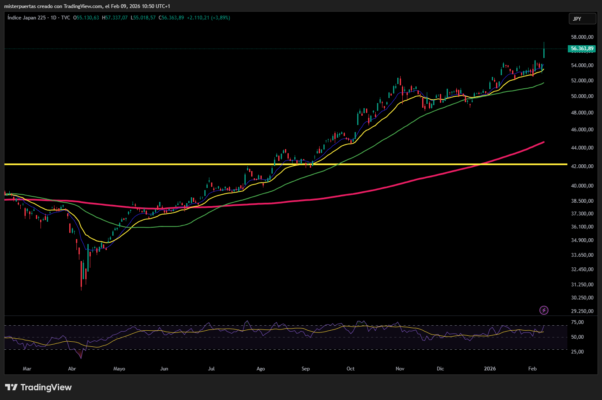Click the Oct month label on time axis

[x=350, y=368]
